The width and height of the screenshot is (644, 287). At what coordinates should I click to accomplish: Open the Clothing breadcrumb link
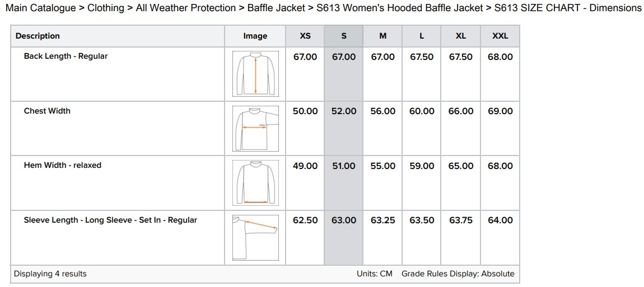(x=106, y=8)
